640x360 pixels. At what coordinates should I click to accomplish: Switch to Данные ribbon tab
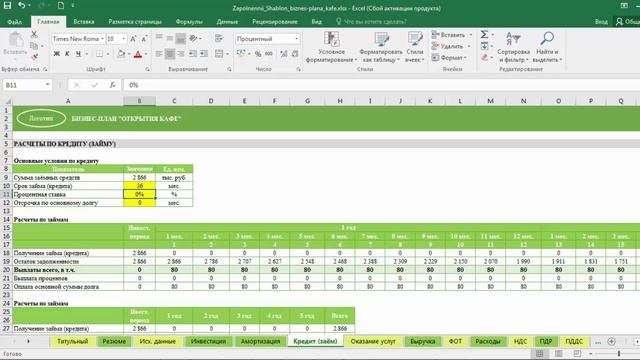coord(227,22)
